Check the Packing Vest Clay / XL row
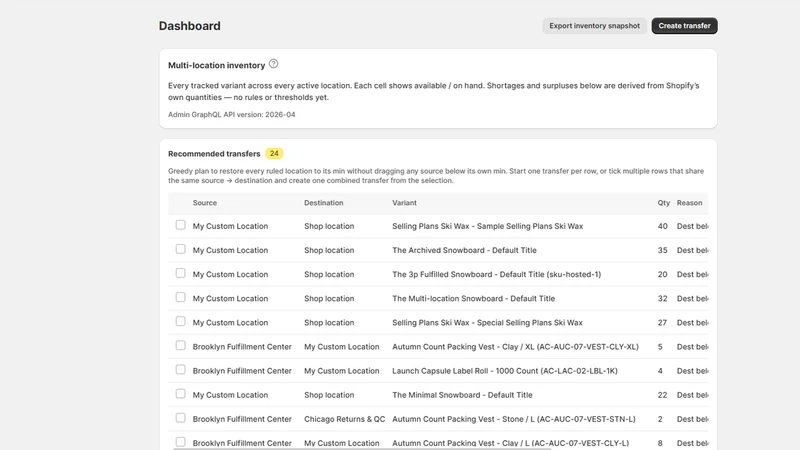Screen dimensions: 800x450 click(181, 345)
